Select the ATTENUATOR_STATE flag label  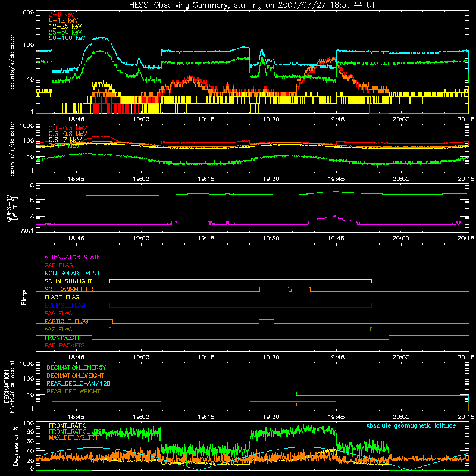(x=72, y=257)
